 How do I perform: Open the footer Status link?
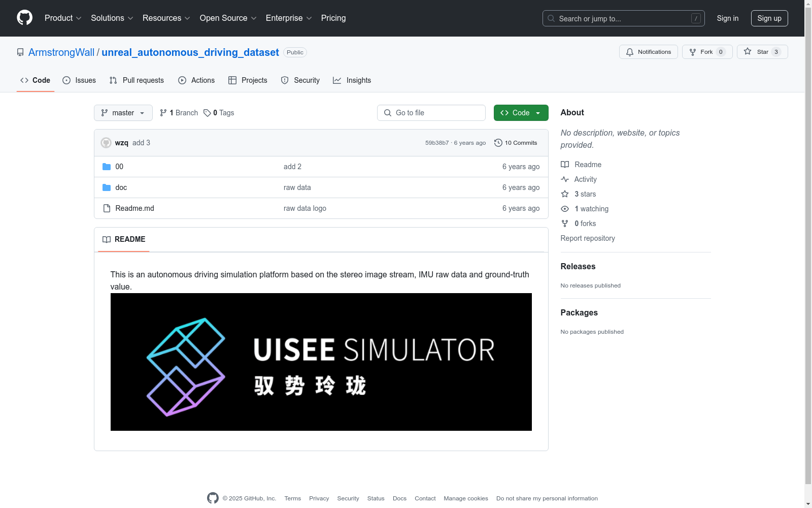[x=376, y=498]
